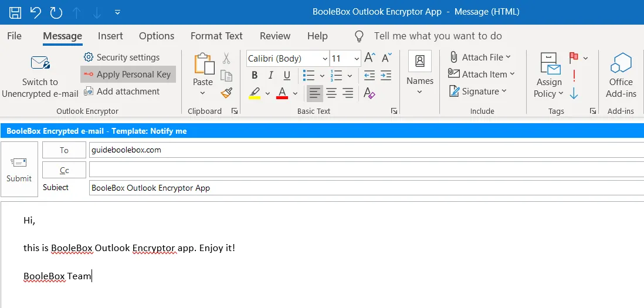Open the Customize Quick Access Toolbar dropdown
The height and width of the screenshot is (308, 644).
pyautogui.click(x=117, y=12)
